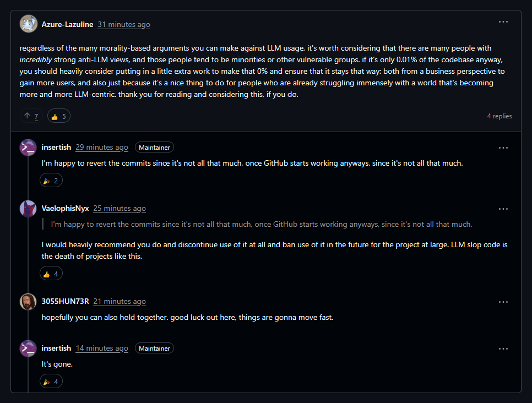Click VaelophisNyx's avatar image

28,209
